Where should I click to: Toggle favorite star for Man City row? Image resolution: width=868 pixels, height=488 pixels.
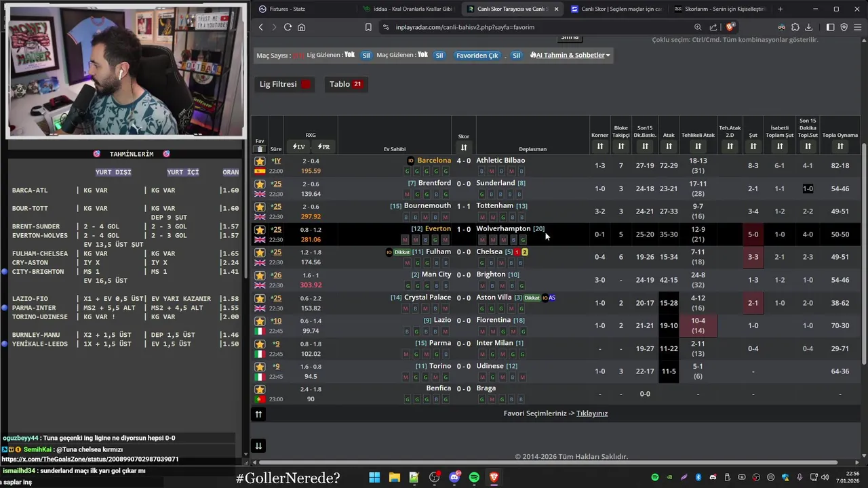pos(260,275)
